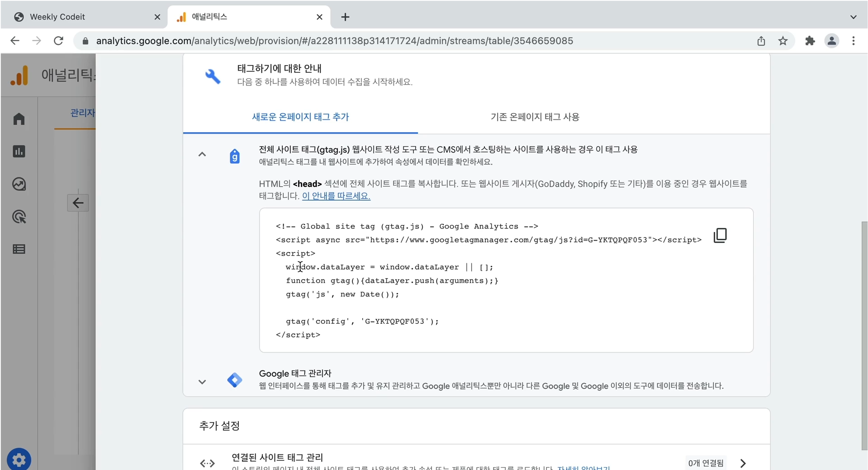Screen dimensions: 868x470
Task: Click the 태그하기에 대한 안내 heading
Action: click(x=279, y=68)
